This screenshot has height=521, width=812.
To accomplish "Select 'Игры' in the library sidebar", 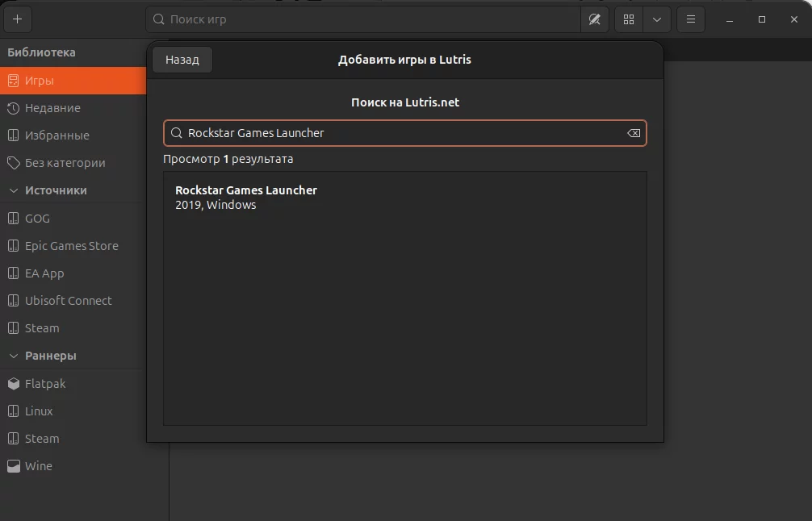I will click(73, 81).
